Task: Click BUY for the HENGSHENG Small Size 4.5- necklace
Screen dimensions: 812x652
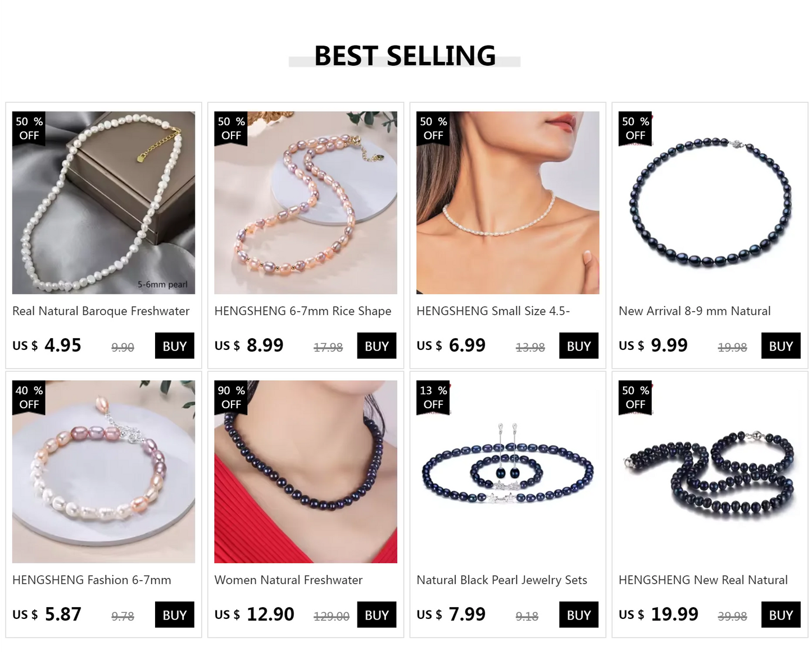Action: (x=579, y=346)
